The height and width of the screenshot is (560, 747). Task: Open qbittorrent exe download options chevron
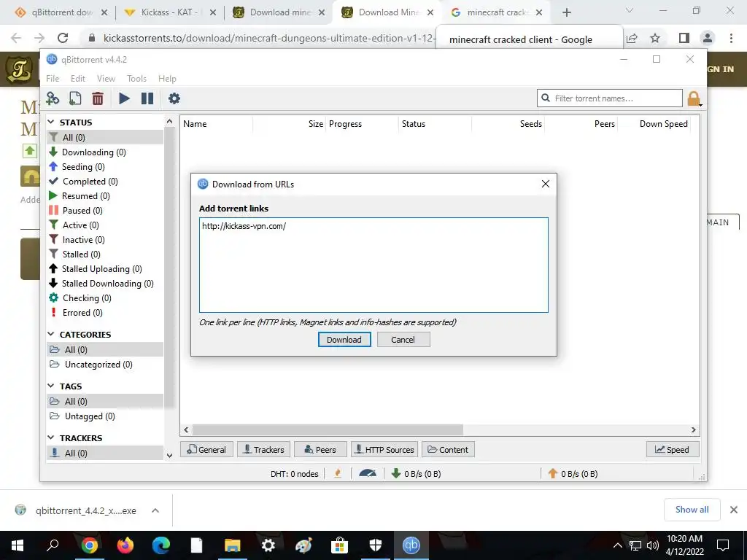155,510
